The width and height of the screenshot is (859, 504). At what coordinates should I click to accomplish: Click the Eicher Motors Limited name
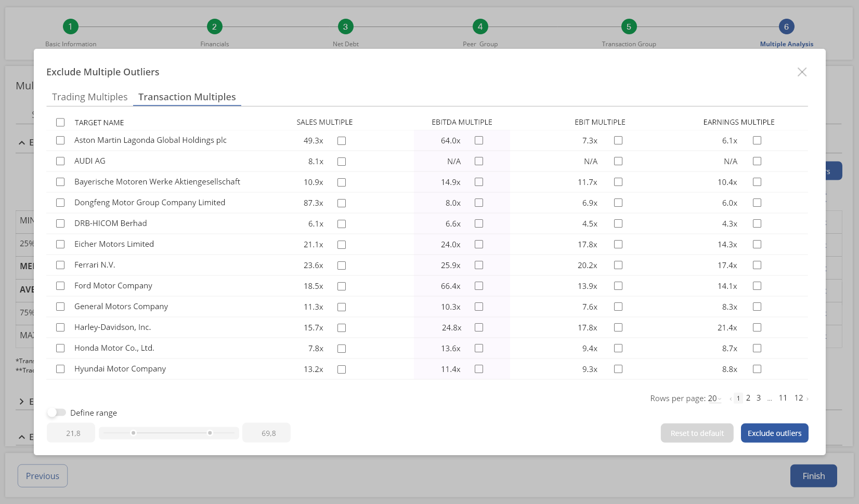point(114,244)
